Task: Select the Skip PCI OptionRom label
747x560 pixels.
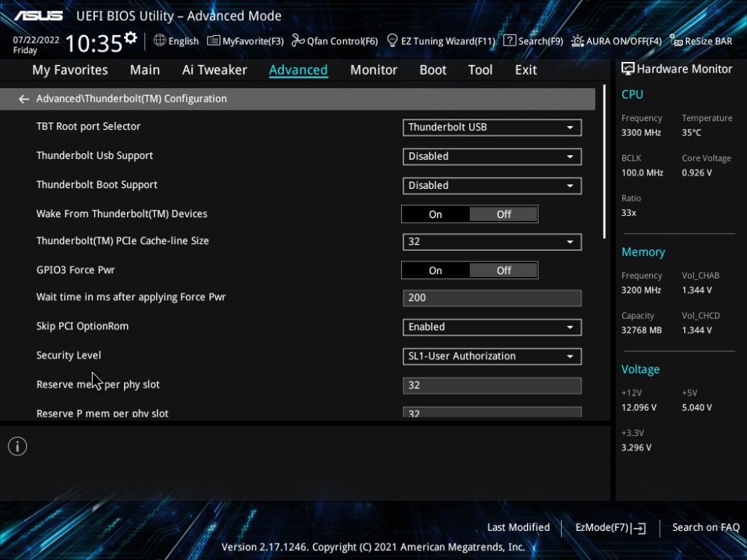Action: [82, 327]
